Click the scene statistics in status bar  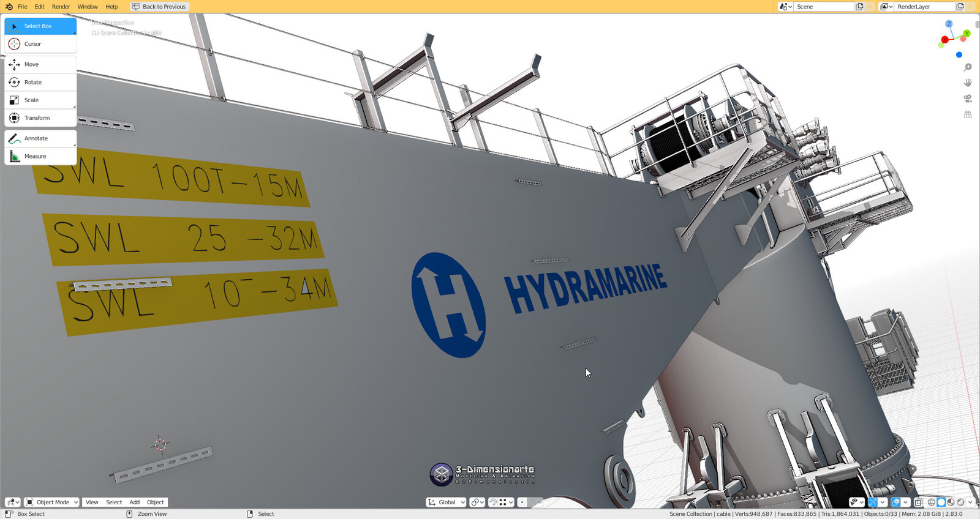point(815,514)
